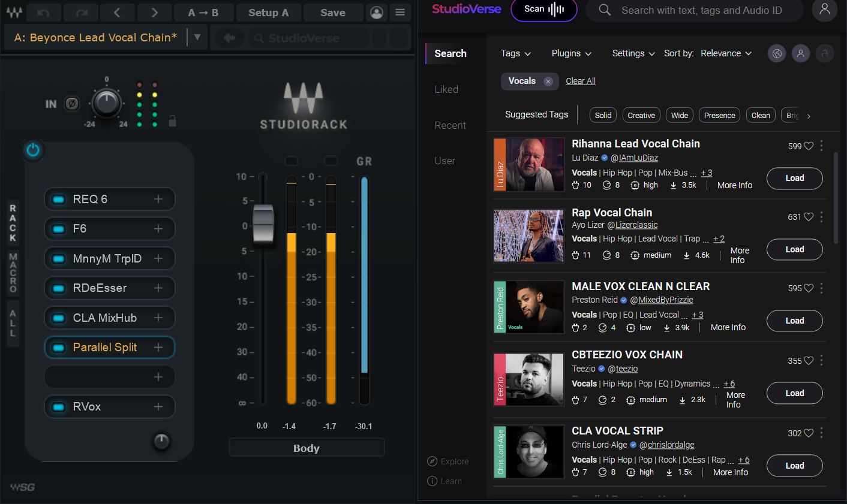Viewport: 847px width, 504px height.
Task: Expand the +3 tags on Rihanna Lead Vocal Chain
Action: (x=707, y=173)
